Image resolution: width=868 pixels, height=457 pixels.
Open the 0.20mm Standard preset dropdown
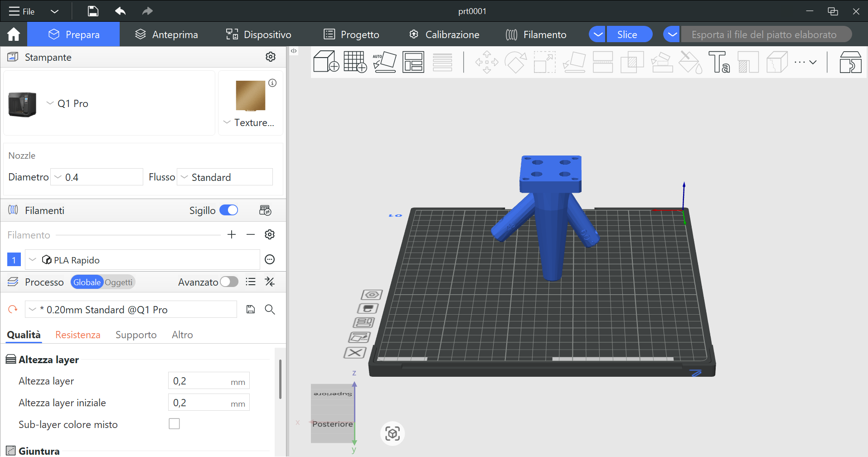32,309
